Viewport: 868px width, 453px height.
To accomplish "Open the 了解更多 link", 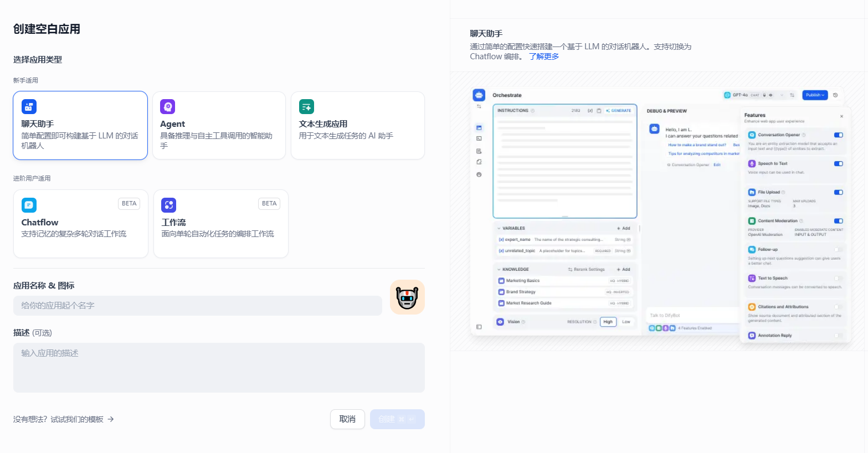I will click(x=543, y=56).
